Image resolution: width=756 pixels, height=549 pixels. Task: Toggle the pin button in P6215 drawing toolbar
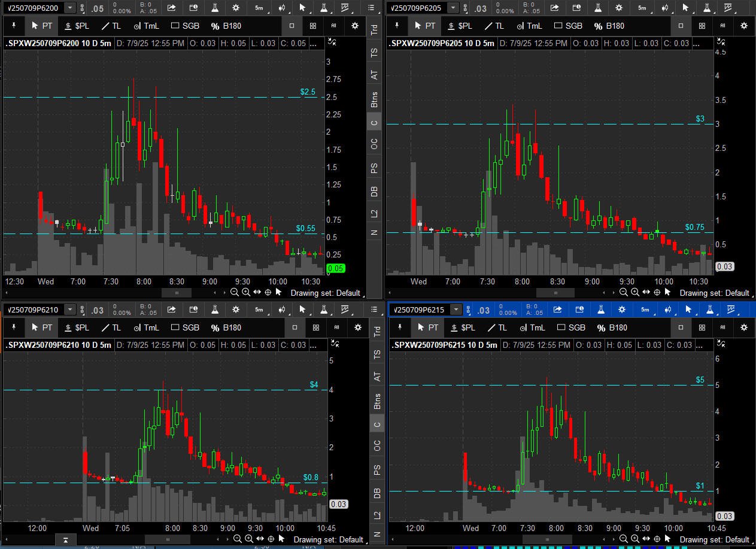click(400, 327)
